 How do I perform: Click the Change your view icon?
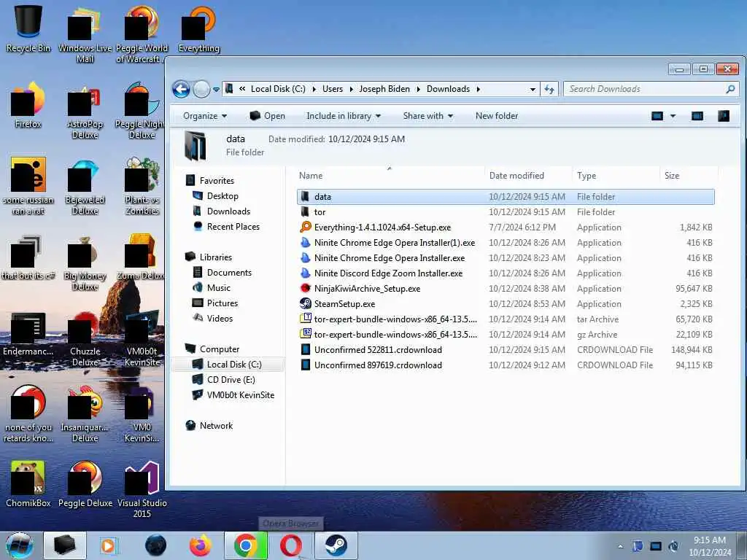(657, 116)
